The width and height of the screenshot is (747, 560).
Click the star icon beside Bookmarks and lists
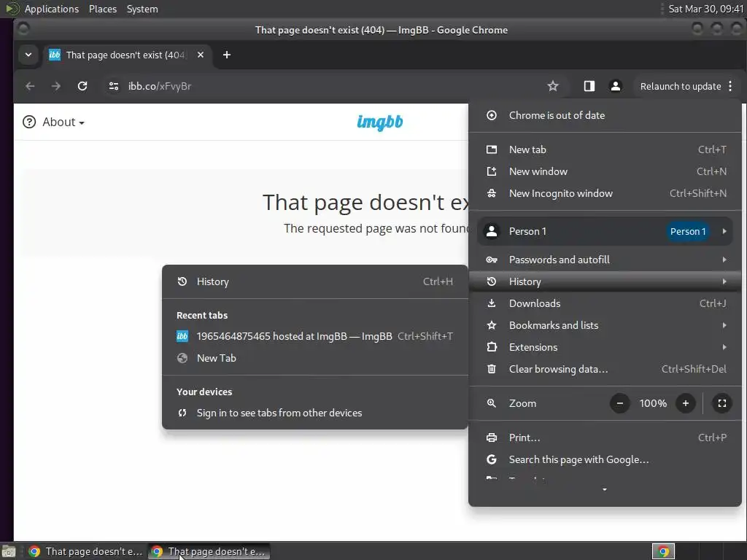492,325
